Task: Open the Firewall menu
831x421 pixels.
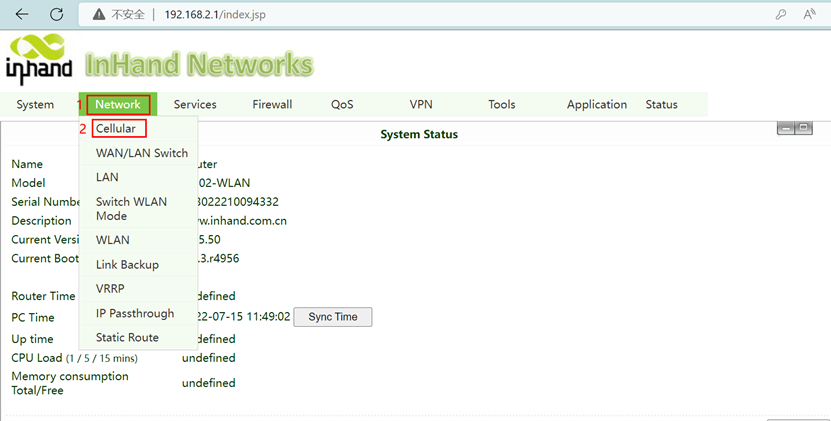Action: click(272, 104)
